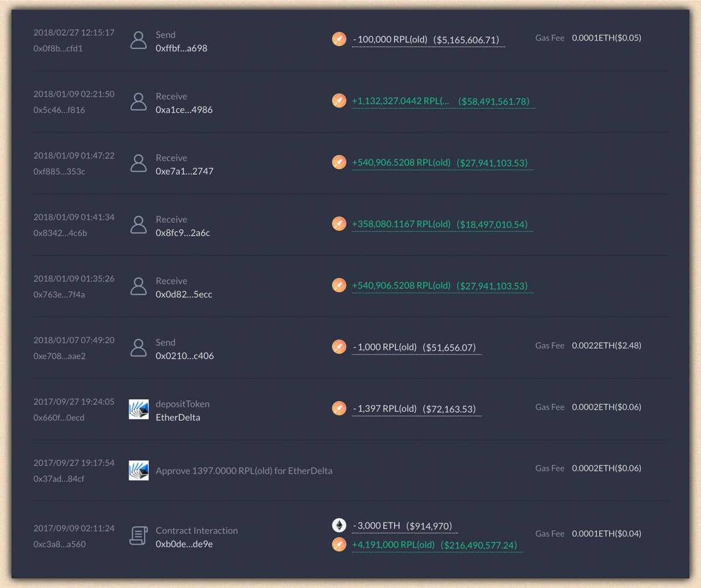Open transaction hash 0xc3a8...a560
The height and width of the screenshot is (588, 701).
59,544
